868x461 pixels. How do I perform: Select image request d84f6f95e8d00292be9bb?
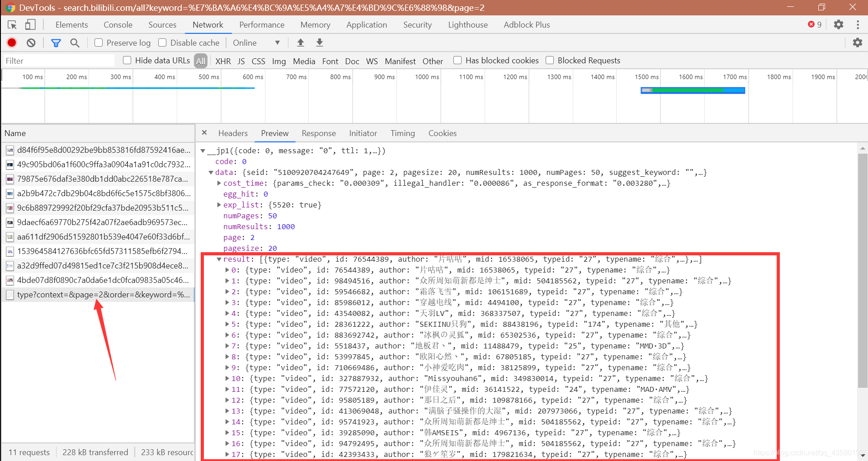[x=98, y=150]
